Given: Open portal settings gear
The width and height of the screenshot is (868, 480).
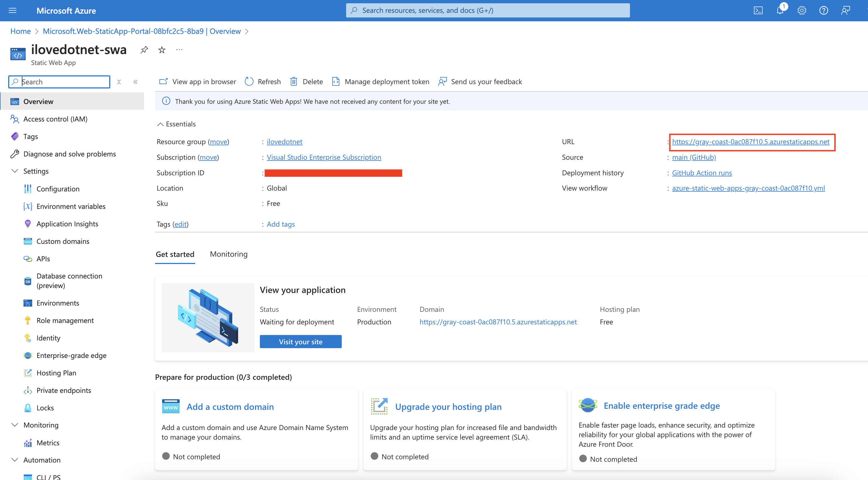Looking at the screenshot, I should tap(802, 10).
